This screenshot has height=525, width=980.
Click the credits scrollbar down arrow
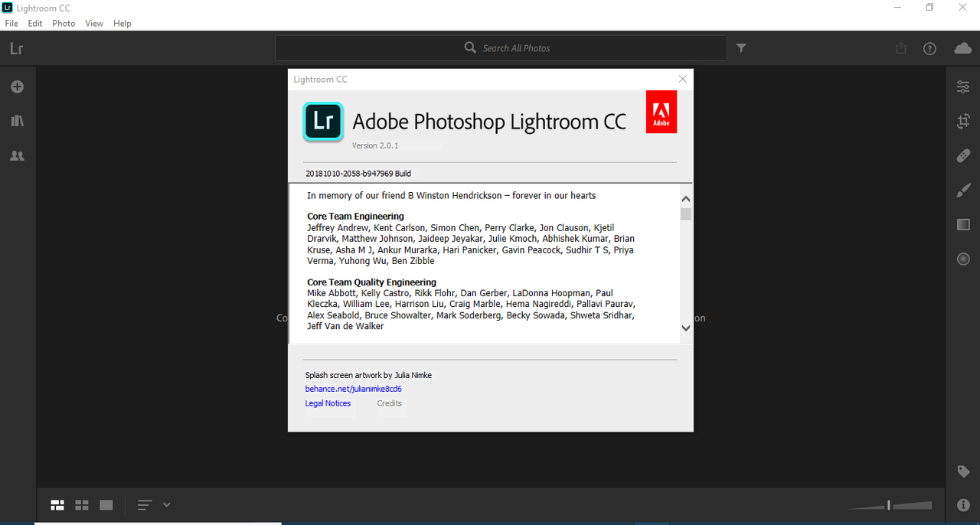[686, 328]
